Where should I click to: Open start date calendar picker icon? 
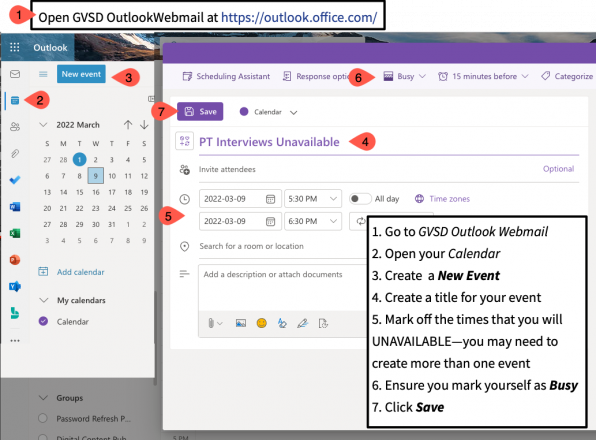pos(270,199)
